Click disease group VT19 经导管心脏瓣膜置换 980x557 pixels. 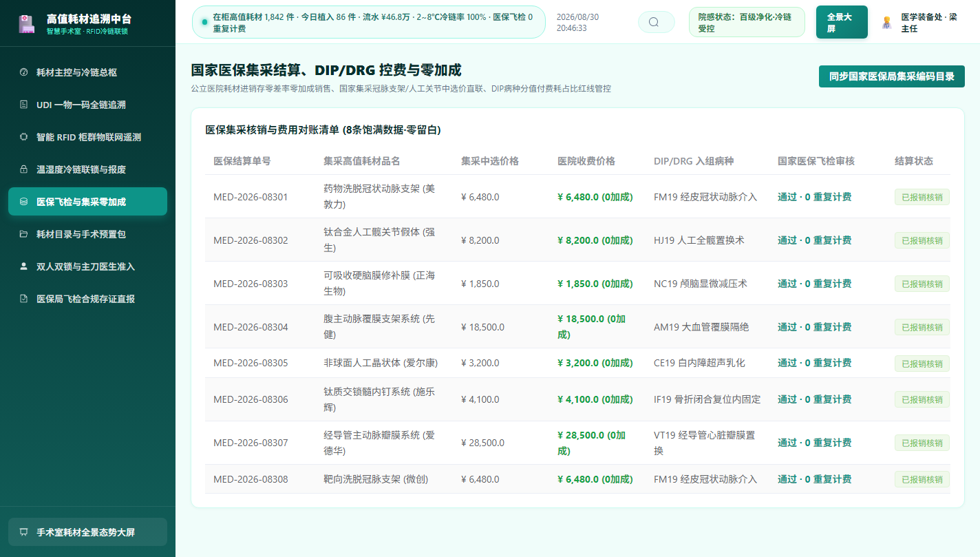704,443
